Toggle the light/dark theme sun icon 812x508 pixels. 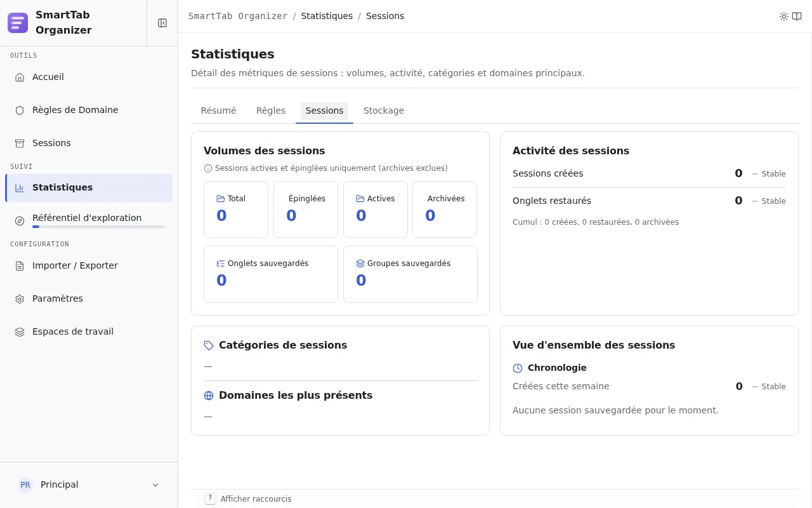[784, 17]
